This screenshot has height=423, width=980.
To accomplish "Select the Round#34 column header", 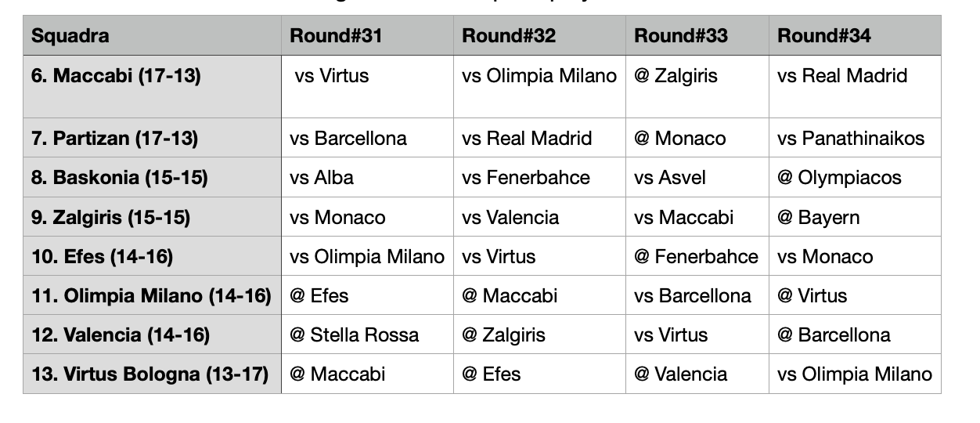I will click(855, 35).
